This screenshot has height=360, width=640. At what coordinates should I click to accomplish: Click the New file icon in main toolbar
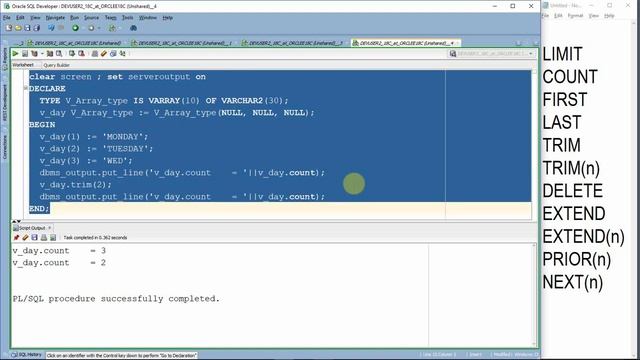[x=9, y=28]
